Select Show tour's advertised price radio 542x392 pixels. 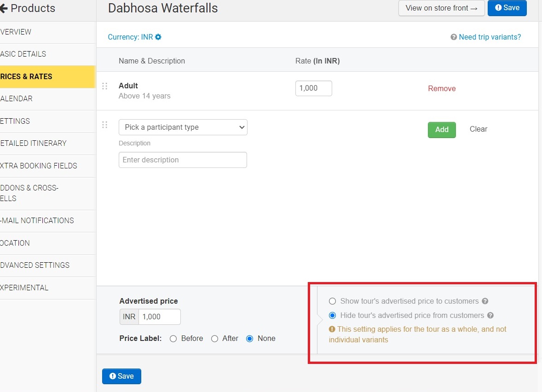(x=333, y=301)
